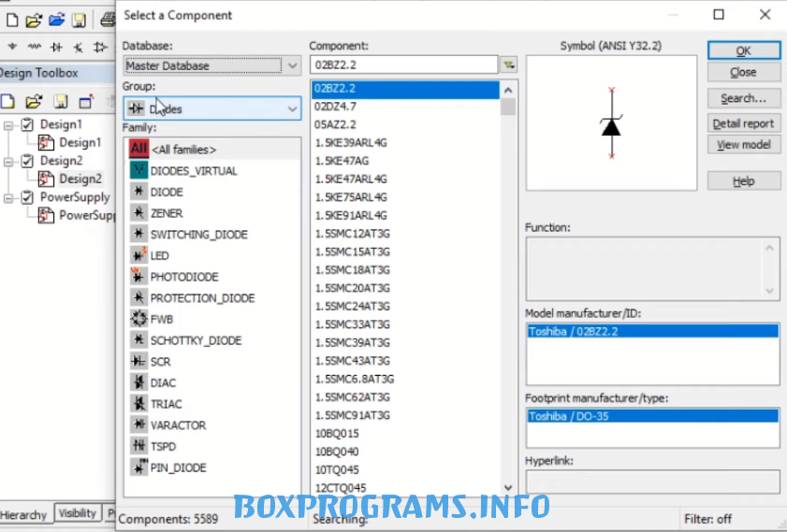Click the component filter icon beside the search field

coord(509,65)
